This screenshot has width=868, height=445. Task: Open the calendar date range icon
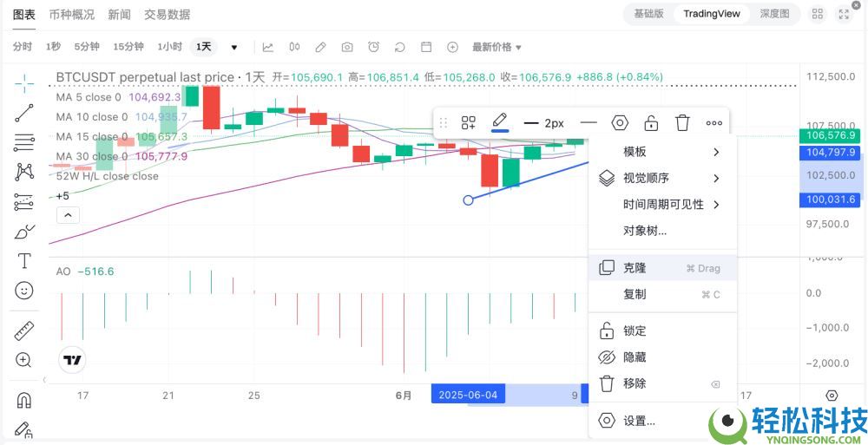pyautogui.click(x=426, y=47)
